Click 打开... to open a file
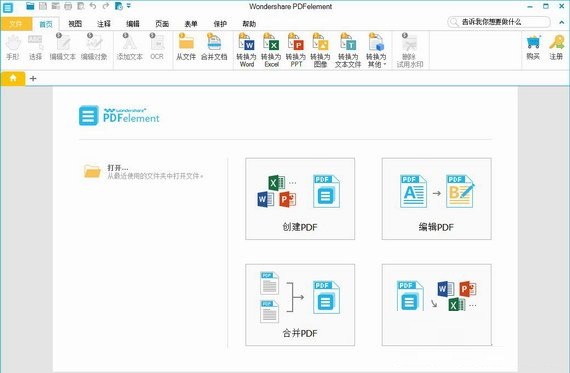Image resolution: width=570 pixels, height=373 pixels. (x=118, y=168)
